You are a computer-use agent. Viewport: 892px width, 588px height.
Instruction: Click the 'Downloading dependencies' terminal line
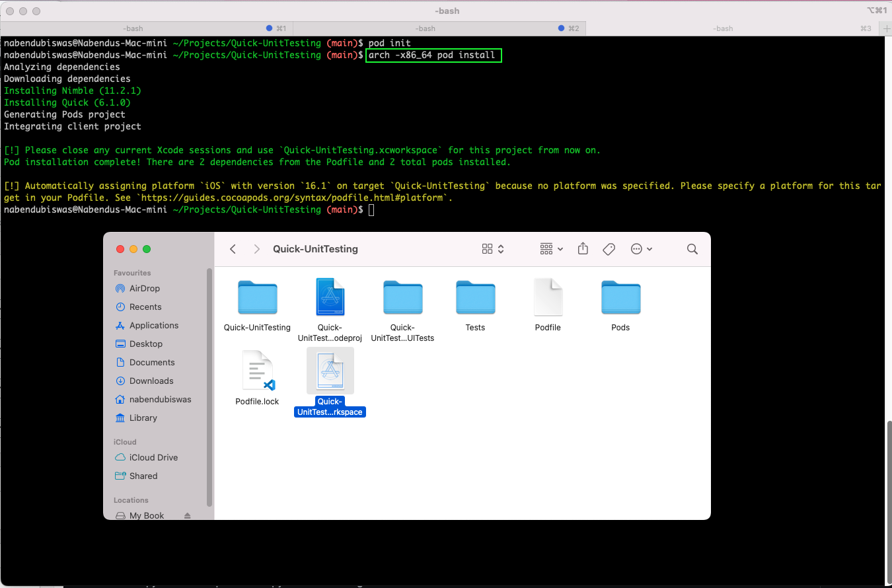pos(67,79)
